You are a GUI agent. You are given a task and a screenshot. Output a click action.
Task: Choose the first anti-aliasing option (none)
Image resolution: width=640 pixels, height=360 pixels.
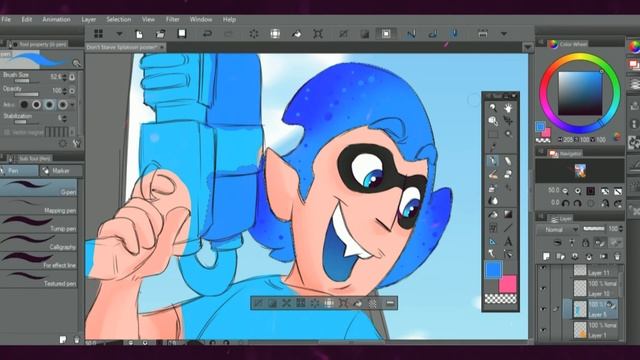pyautogui.click(x=24, y=105)
